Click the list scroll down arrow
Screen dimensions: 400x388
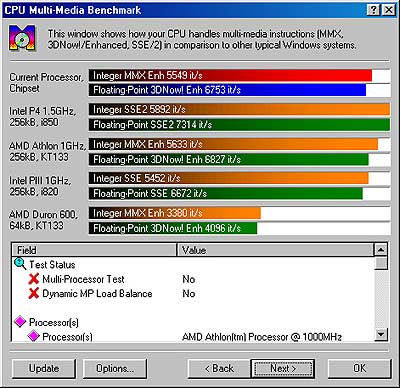pyautogui.click(x=381, y=334)
